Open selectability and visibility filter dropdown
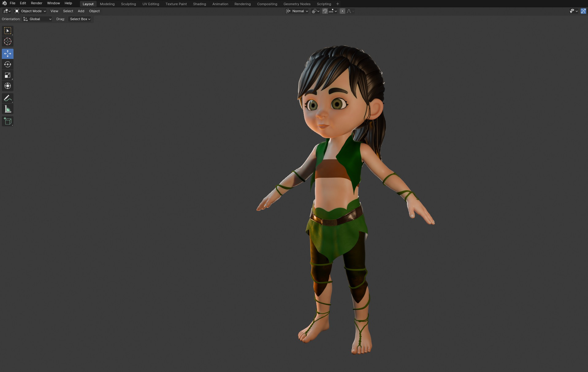The width and height of the screenshot is (588, 372). [574, 11]
